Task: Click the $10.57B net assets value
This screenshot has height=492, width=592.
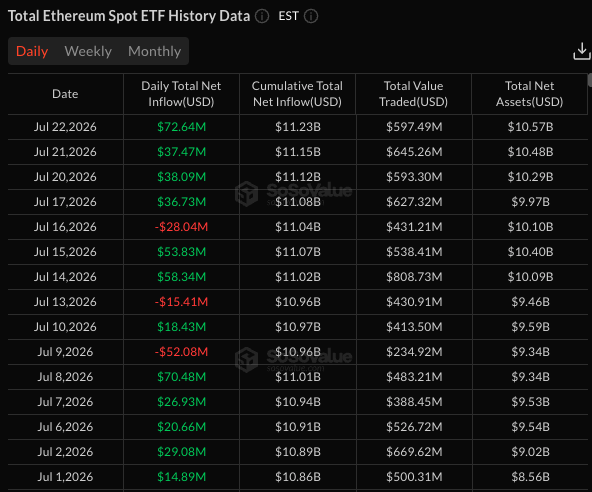Action: coord(530,127)
